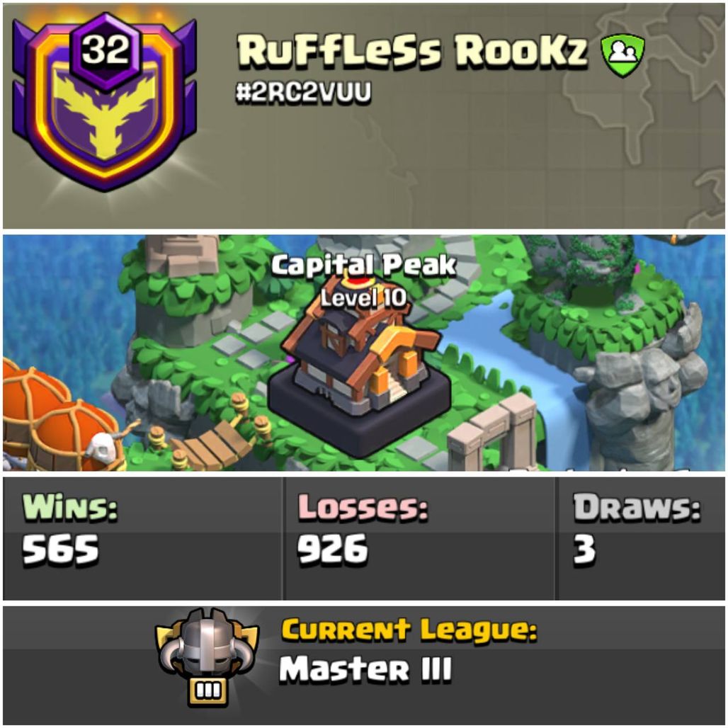
Task: Tap the III rank plate under helmet
Action: [x=207, y=692]
